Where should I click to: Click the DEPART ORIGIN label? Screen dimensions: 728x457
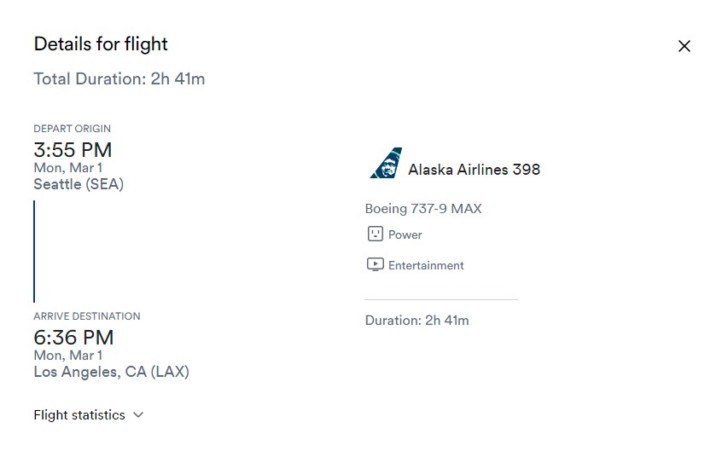tap(72, 129)
